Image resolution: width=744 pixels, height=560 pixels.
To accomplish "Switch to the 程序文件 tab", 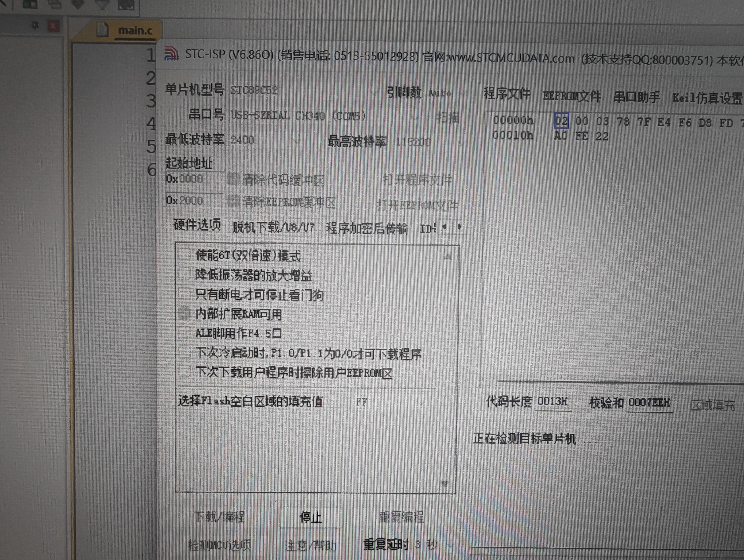I will (x=507, y=94).
